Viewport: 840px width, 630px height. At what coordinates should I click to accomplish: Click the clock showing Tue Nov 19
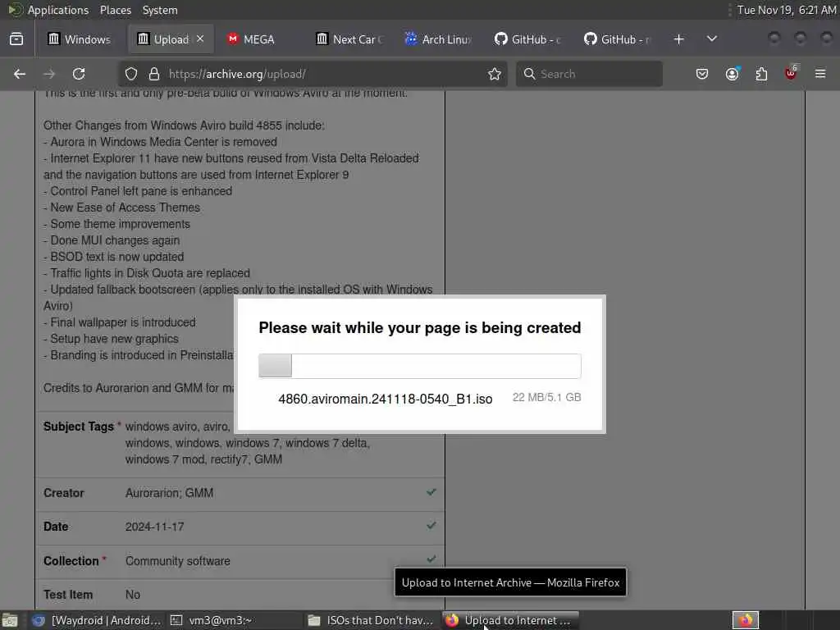(787, 10)
